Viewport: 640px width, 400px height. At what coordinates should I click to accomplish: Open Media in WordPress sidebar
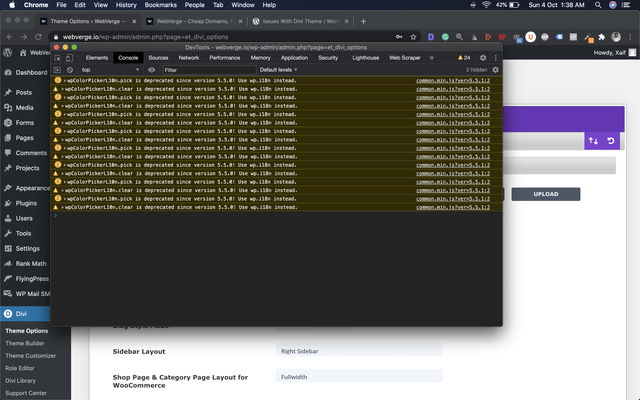[26, 107]
